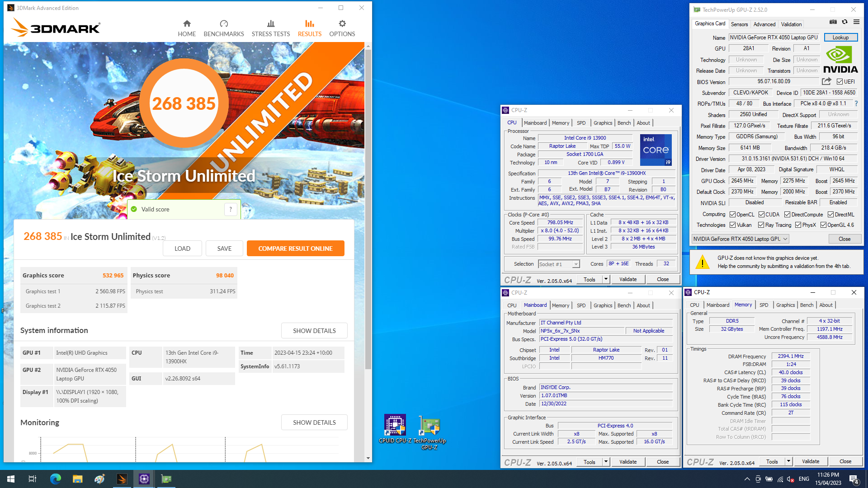Screen dimensions: 868x488
Task: Switch to 3DMark taskbar icon
Action: tap(122, 479)
